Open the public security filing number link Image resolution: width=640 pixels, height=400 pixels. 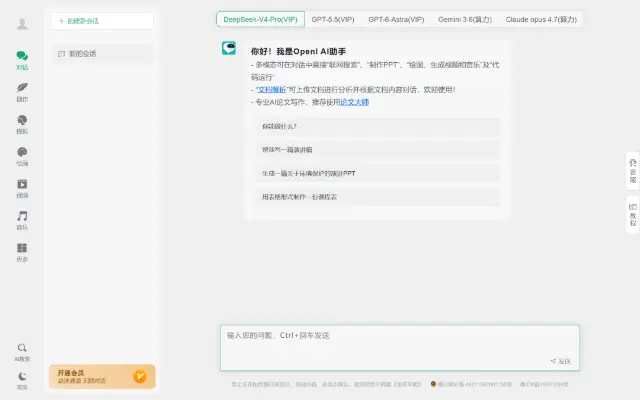tap(475, 384)
